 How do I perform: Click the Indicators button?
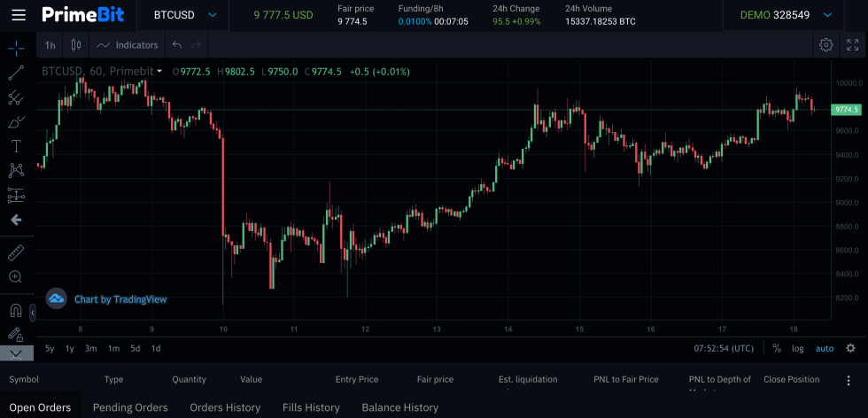(x=127, y=45)
